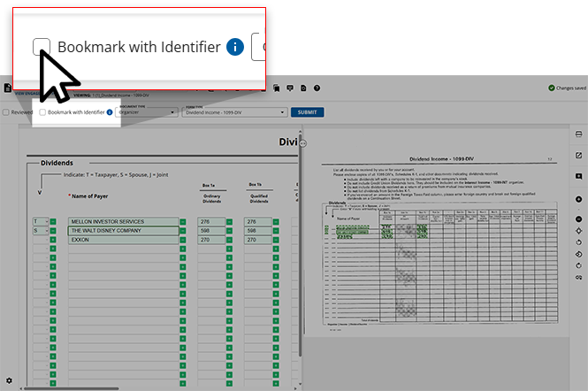Click the rotate icon containing a diamond shape
Screen dimensions: 588x391
578,254
